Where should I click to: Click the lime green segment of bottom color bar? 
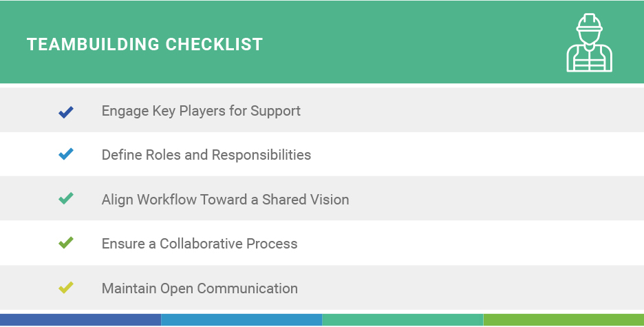coord(563,319)
